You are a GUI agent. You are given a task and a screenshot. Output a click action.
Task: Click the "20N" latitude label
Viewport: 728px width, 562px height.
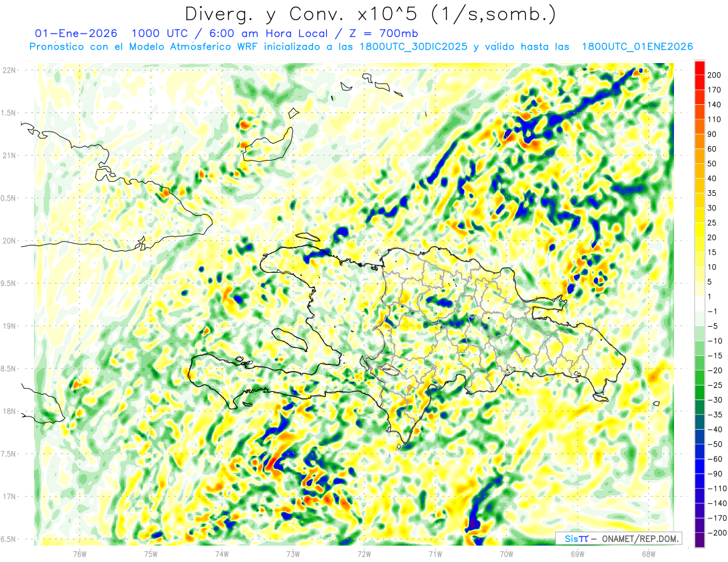(x=9, y=241)
